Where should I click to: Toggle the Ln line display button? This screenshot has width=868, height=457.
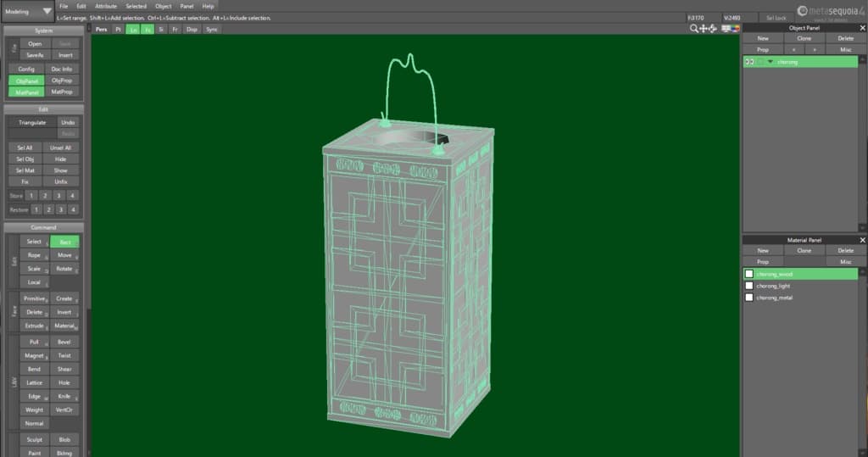133,29
